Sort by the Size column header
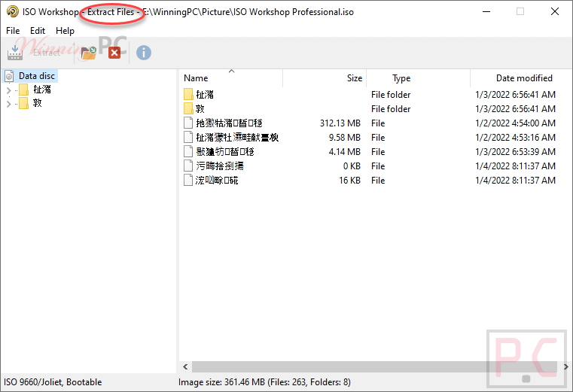 point(325,78)
